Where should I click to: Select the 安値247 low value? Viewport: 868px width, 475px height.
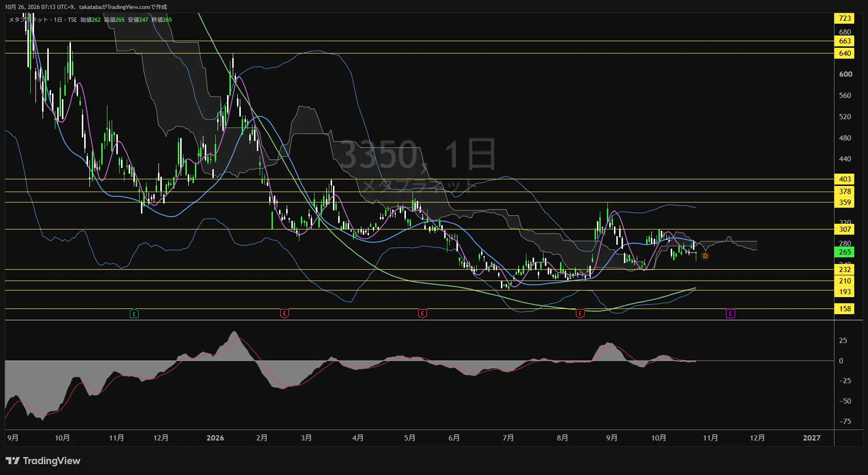(138, 20)
